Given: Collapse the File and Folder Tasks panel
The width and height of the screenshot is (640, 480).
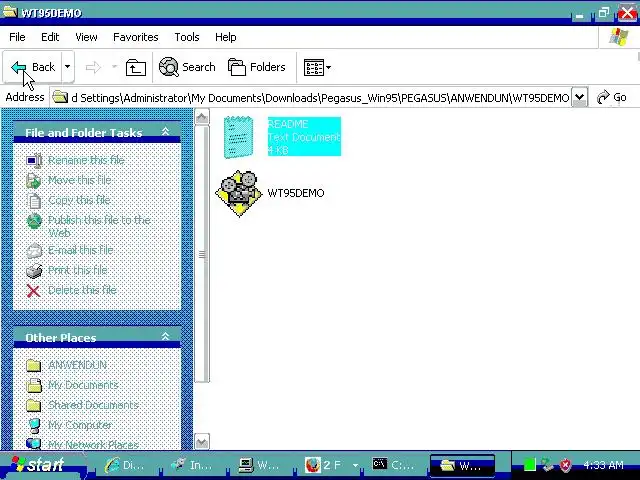Looking at the screenshot, I should click(165, 131).
